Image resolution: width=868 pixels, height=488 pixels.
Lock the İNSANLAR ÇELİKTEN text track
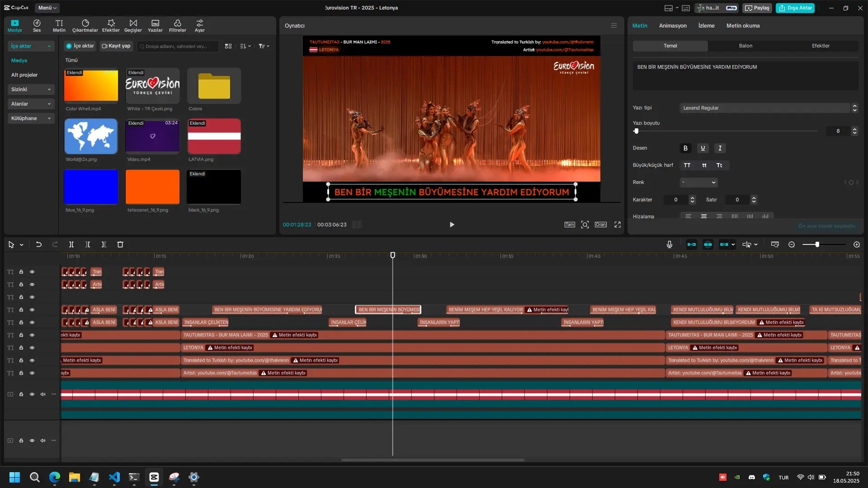21,323
